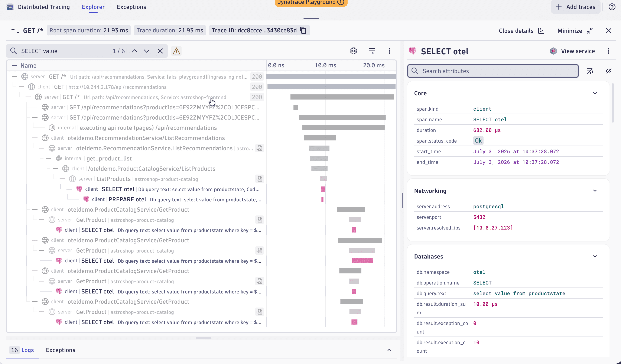Switch to the top Exceptions tab
The image size is (621, 364).
click(x=131, y=7)
